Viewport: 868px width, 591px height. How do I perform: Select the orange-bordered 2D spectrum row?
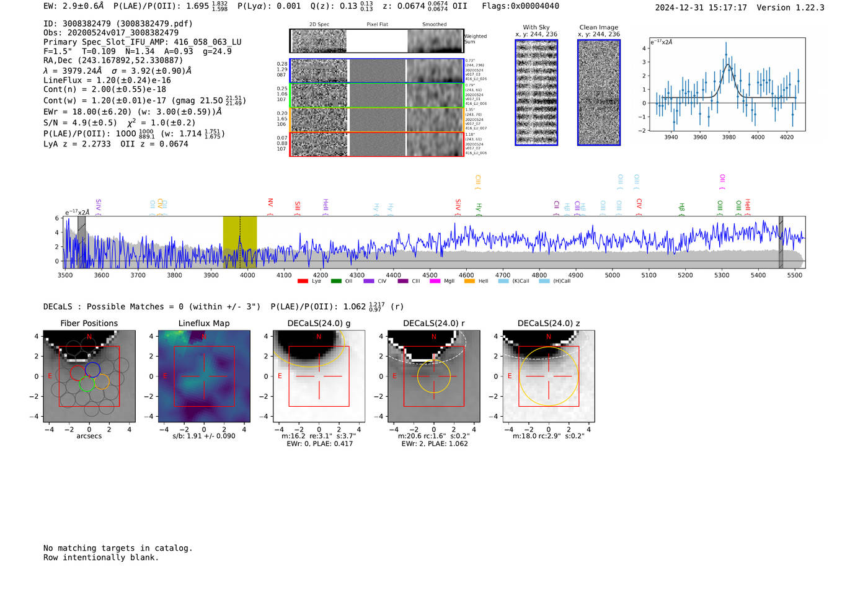point(376,120)
